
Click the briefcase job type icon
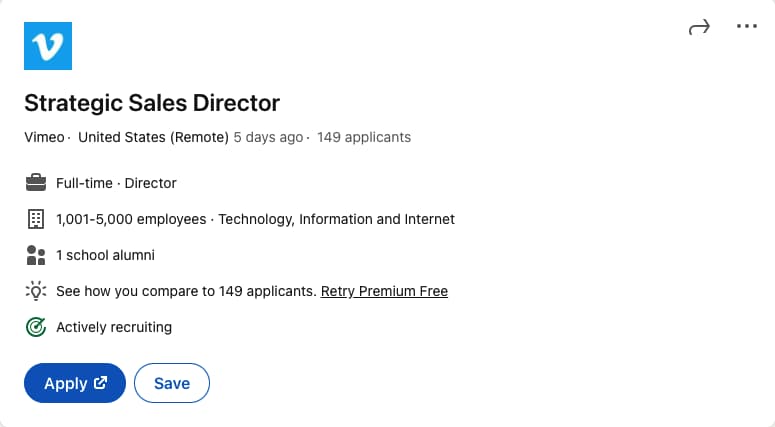(x=36, y=183)
